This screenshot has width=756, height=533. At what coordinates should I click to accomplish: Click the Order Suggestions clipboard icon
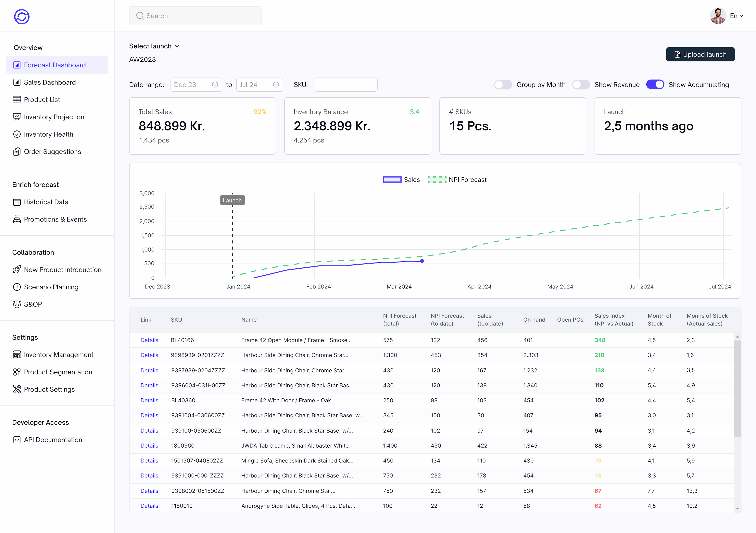click(17, 152)
